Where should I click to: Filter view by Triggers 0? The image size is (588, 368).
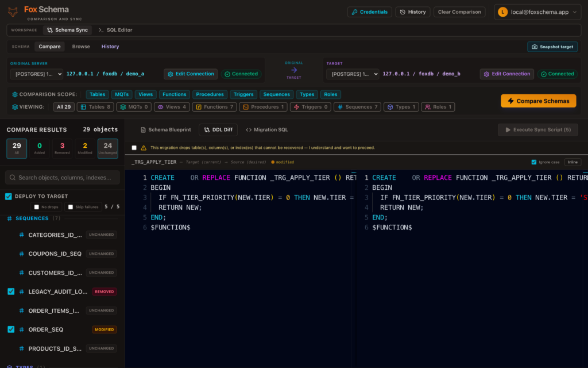pyautogui.click(x=311, y=107)
